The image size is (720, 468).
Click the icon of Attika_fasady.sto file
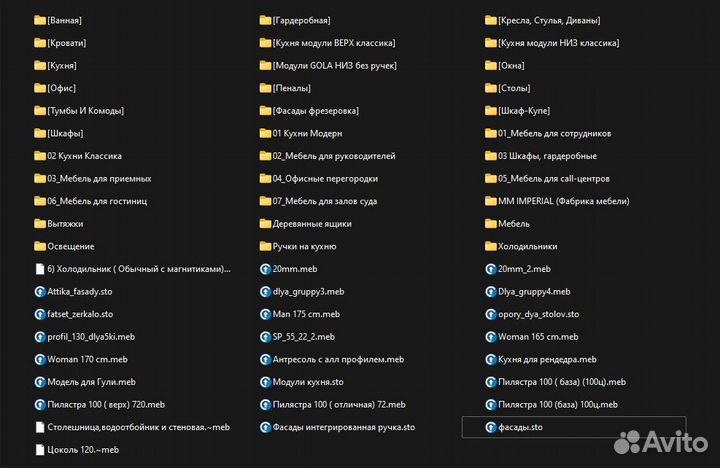tap(39, 291)
